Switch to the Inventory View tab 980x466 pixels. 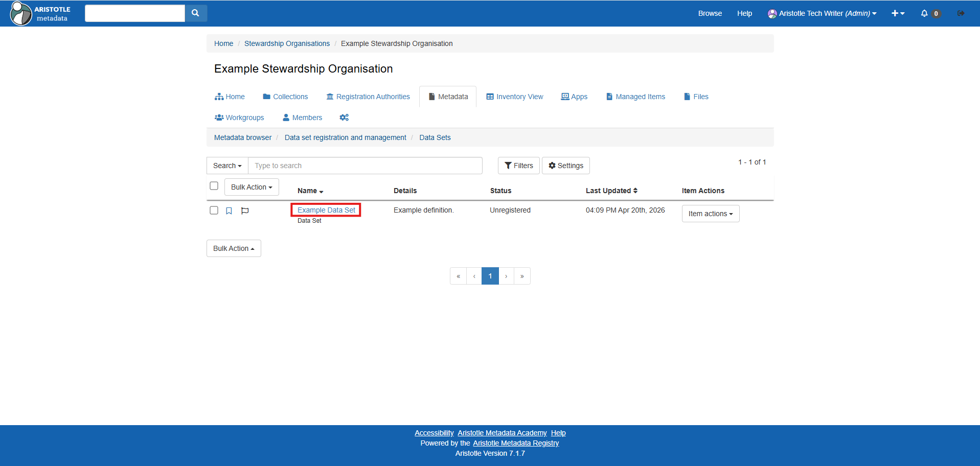pos(515,97)
